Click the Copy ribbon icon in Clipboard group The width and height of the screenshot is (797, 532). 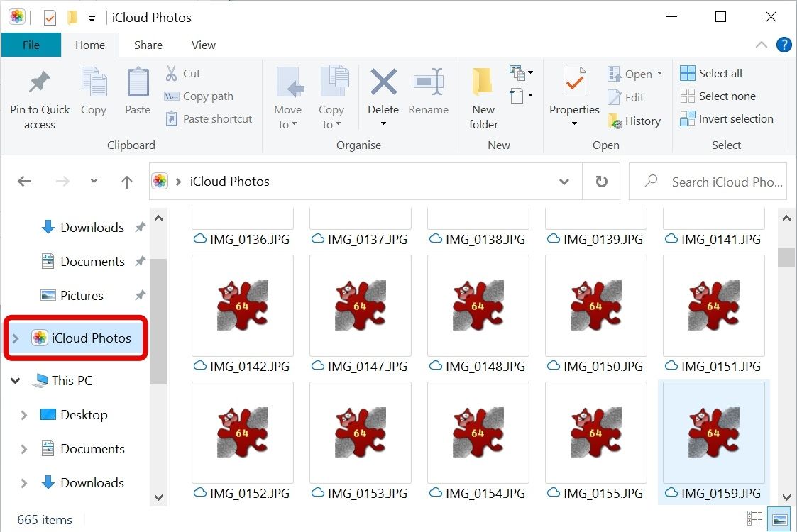tap(94, 82)
